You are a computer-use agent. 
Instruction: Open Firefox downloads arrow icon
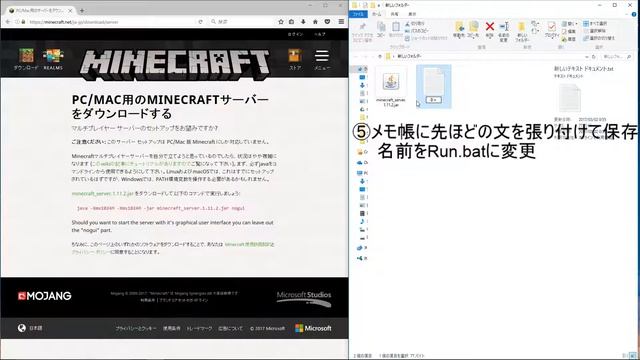(303, 22)
